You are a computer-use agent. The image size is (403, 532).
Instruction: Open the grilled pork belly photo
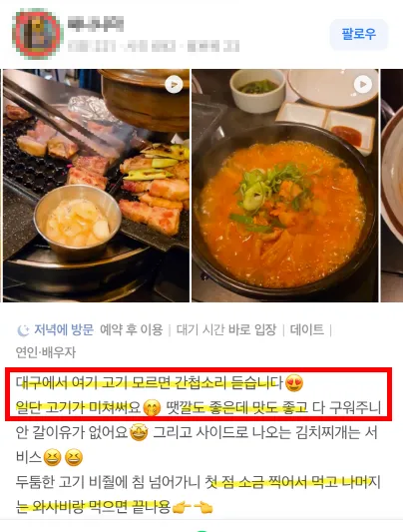(x=96, y=186)
